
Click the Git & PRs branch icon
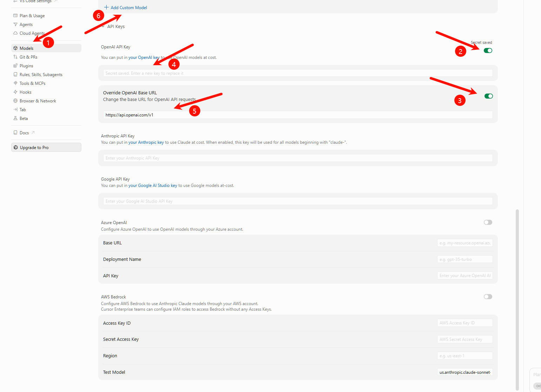(15, 57)
